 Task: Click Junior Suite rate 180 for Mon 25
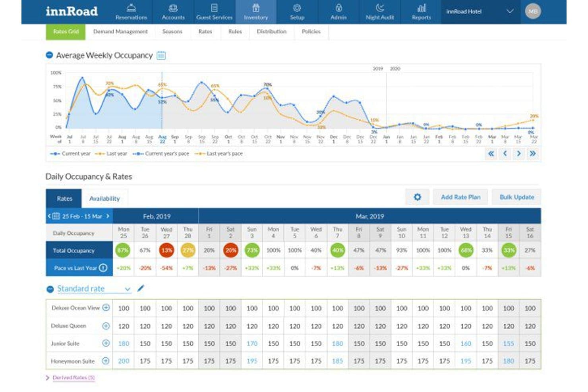[x=124, y=343]
